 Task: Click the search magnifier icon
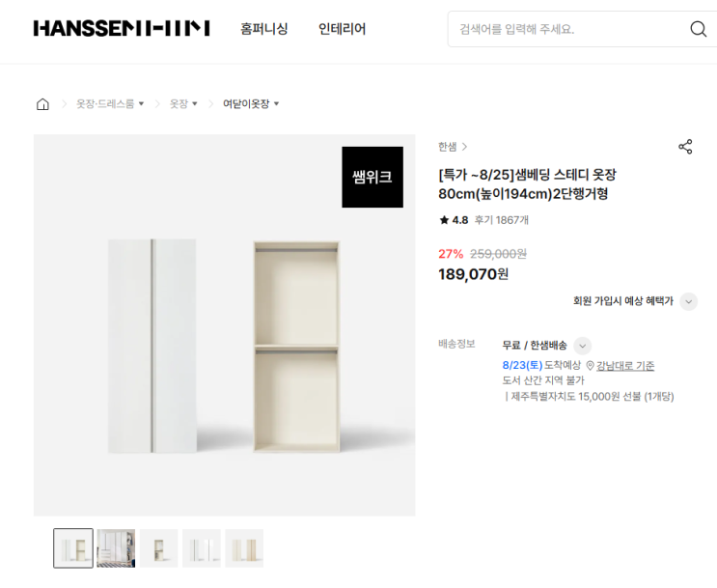698,29
